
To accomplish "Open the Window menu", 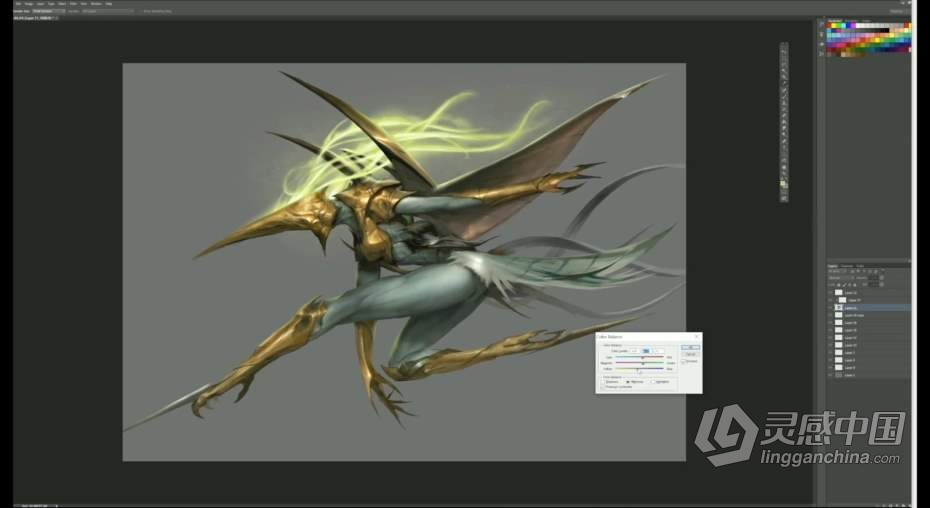I will pyautogui.click(x=96, y=4).
